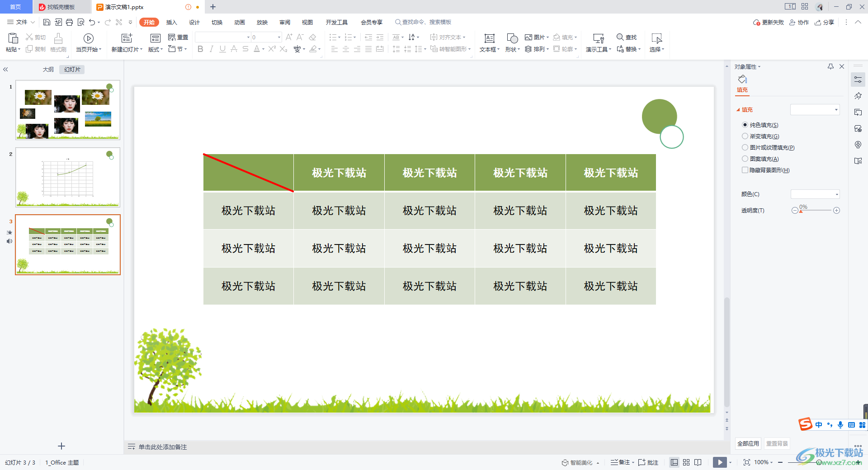The image size is (868, 470).
Task: Open the Arrange (排列) dropdown
Action: (537, 49)
